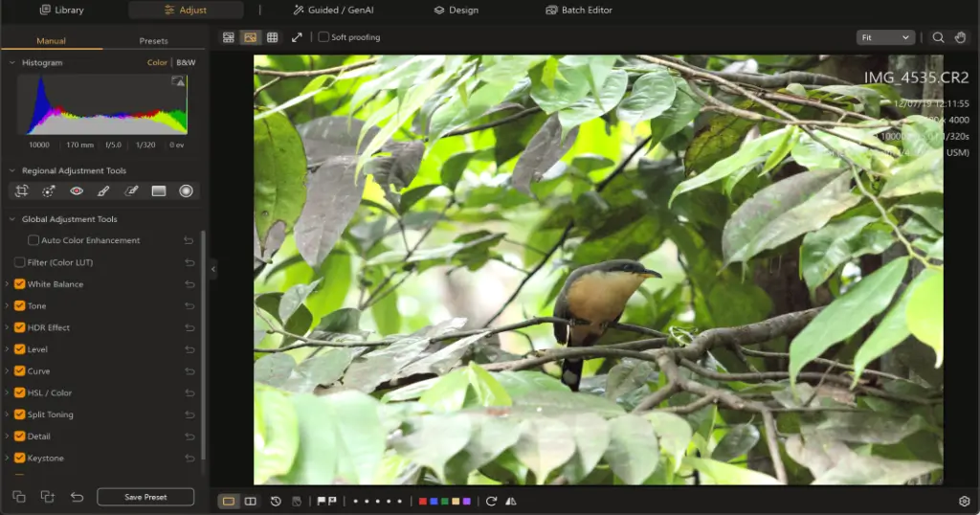Collapse the Histogram section
Viewport: 980px width, 515px height.
pos(11,62)
